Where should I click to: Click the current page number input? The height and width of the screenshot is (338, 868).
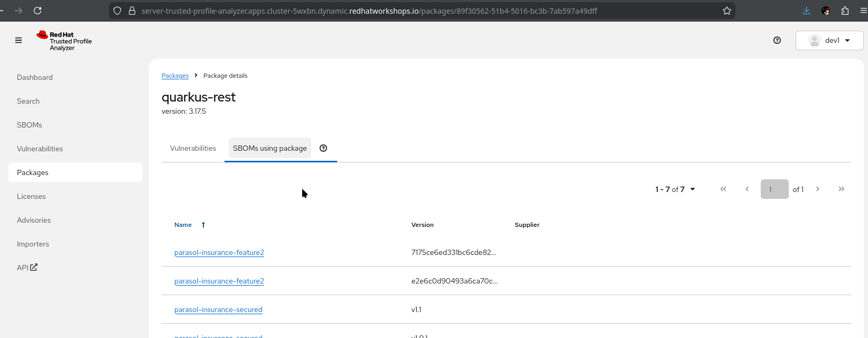774,189
